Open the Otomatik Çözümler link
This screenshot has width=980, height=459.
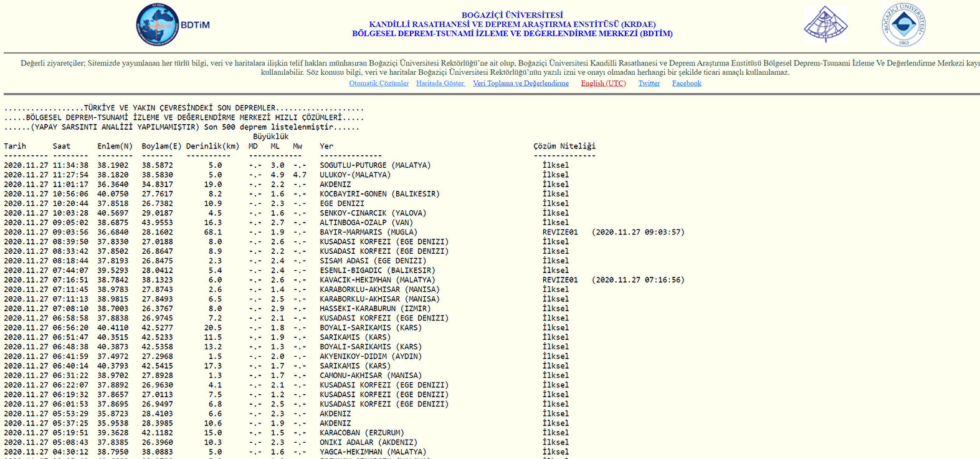pyautogui.click(x=379, y=84)
